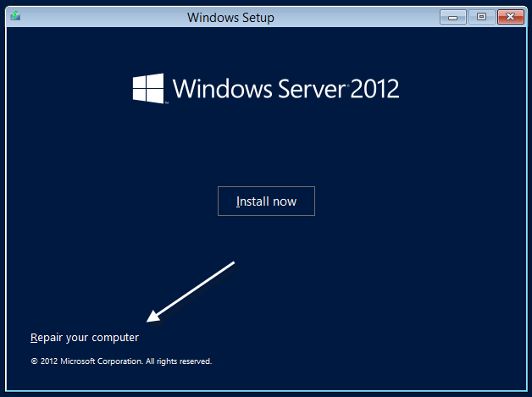Screen dimensions: 532x397
Task: Click the underlined R in Repair
Action: click(34, 338)
